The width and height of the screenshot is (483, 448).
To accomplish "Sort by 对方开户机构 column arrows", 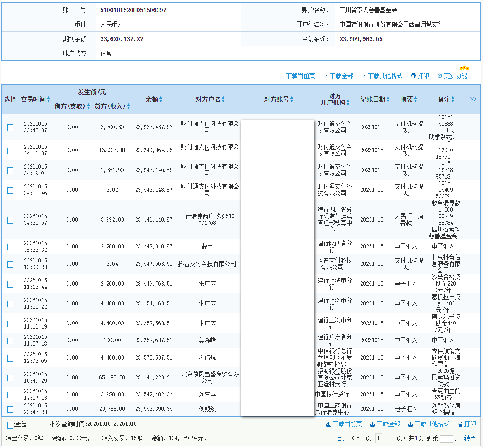I will tap(348, 102).
